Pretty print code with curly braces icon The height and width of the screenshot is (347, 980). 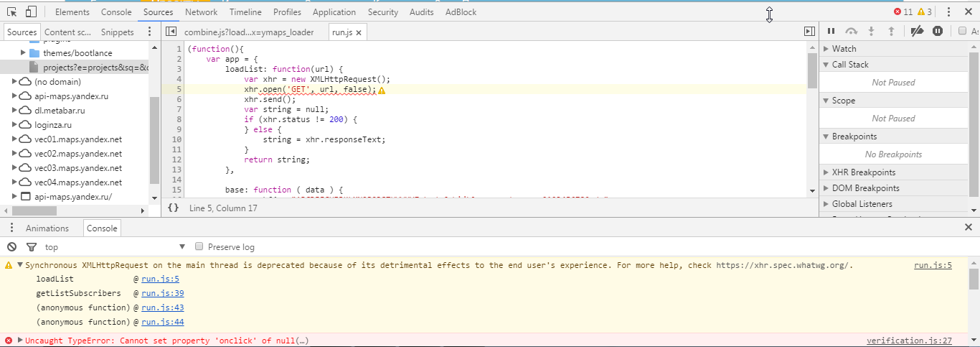pos(173,208)
